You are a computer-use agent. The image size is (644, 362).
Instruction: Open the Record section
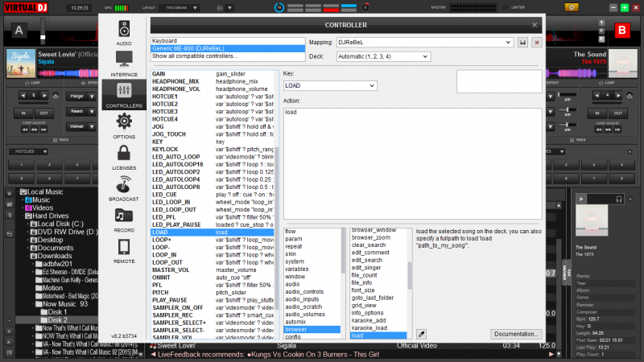click(x=124, y=220)
